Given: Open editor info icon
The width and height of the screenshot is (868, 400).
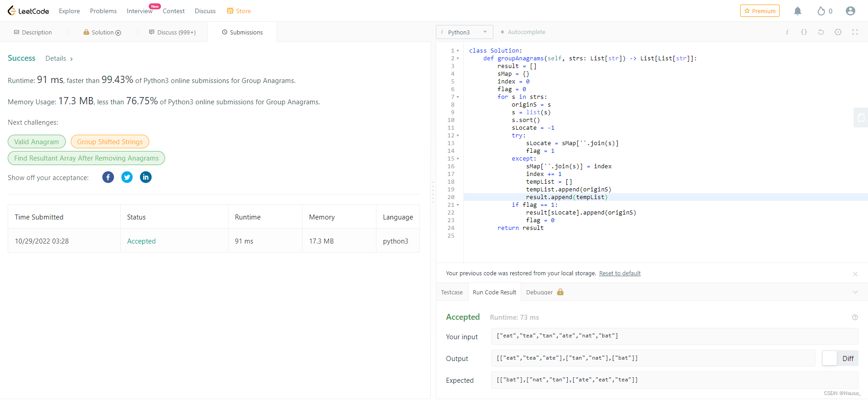Looking at the screenshot, I should coord(787,32).
